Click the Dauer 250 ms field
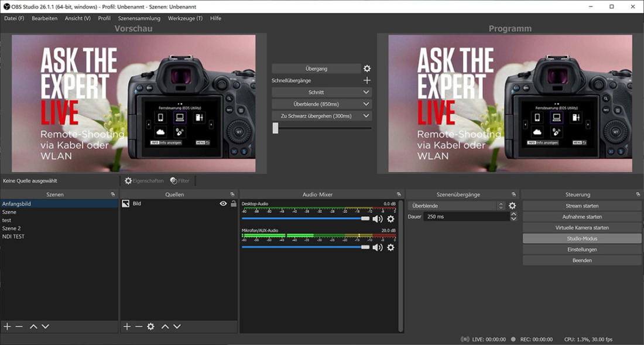Image resolution: width=644 pixels, height=345 pixels. click(467, 217)
